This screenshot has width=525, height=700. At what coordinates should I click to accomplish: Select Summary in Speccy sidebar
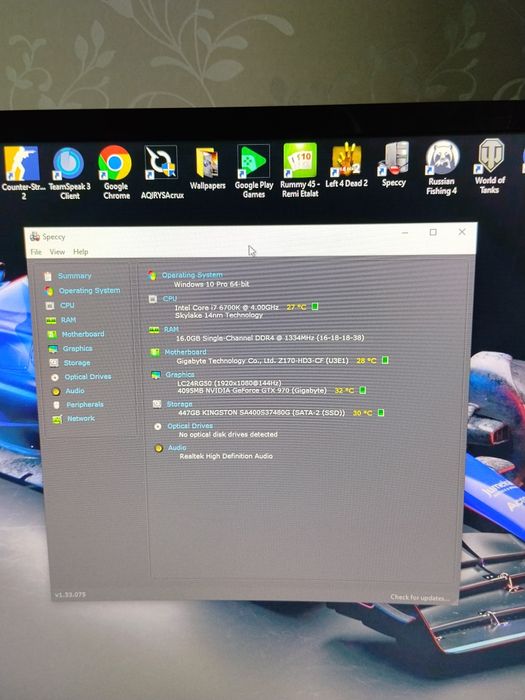(74, 276)
